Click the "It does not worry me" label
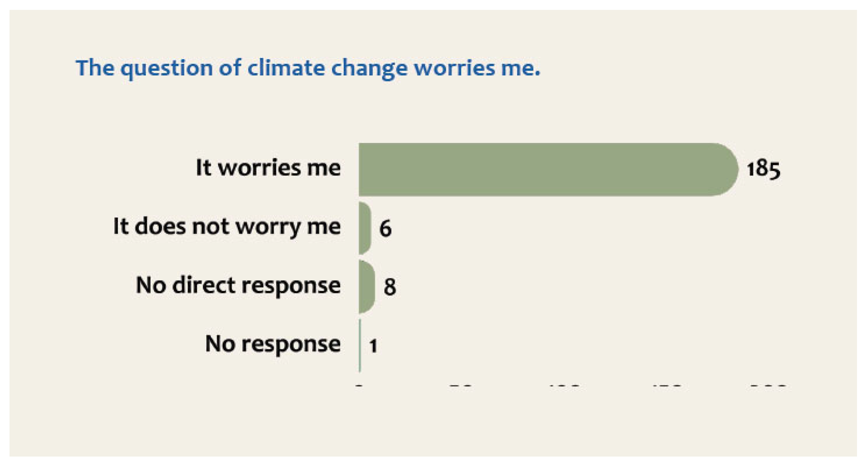 (227, 226)
